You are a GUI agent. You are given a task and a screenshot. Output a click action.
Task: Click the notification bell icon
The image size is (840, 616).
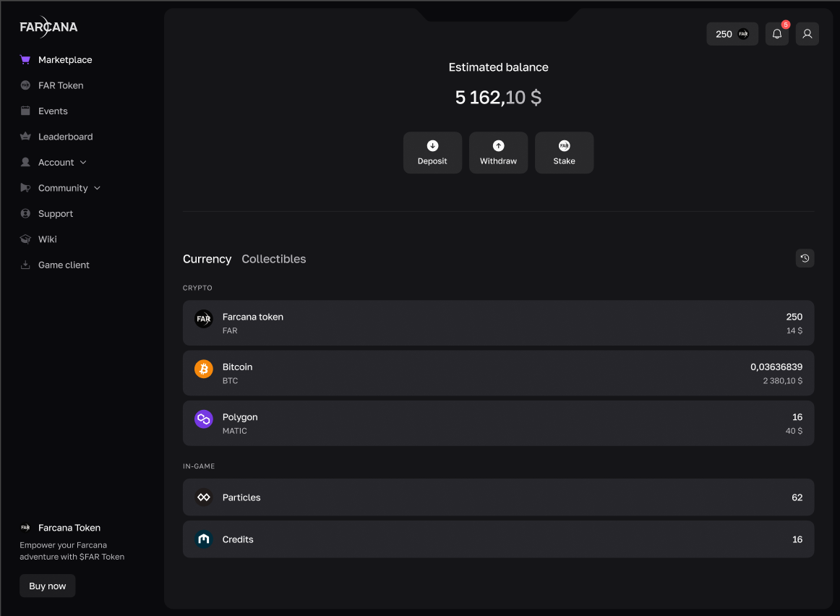[x=776, y=34]
